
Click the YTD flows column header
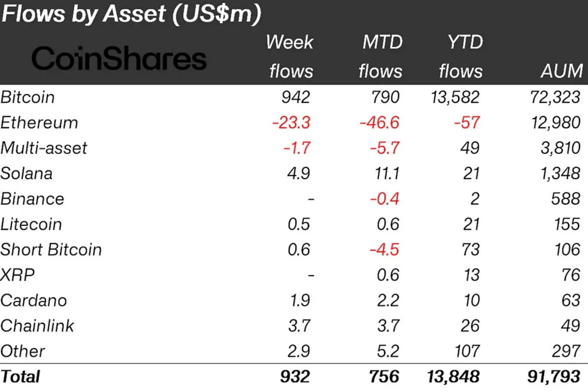coord(462,57)
